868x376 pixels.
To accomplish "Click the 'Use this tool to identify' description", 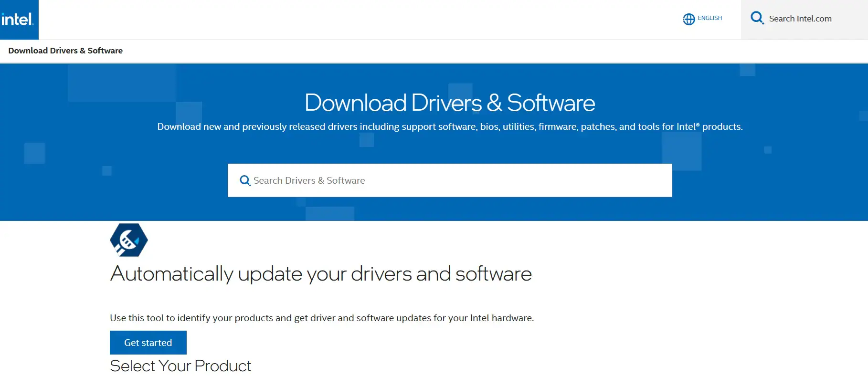I will (x=322, y=318).
